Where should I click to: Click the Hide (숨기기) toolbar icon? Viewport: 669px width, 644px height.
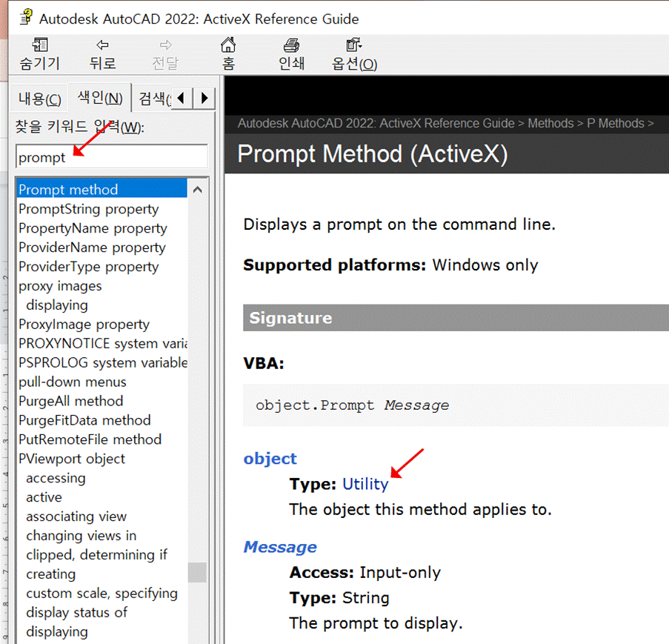40,44
